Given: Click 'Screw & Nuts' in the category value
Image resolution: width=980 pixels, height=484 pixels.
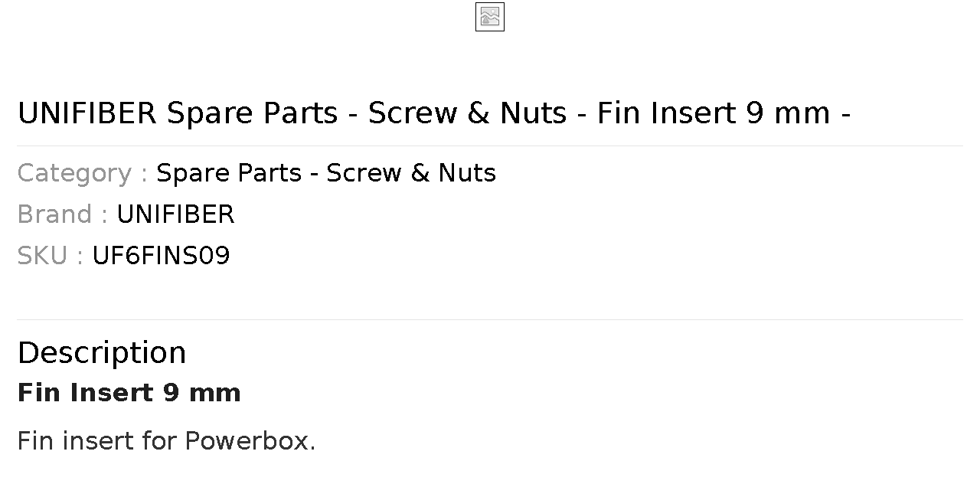Looking at the screenshot, I should [411, 173].
